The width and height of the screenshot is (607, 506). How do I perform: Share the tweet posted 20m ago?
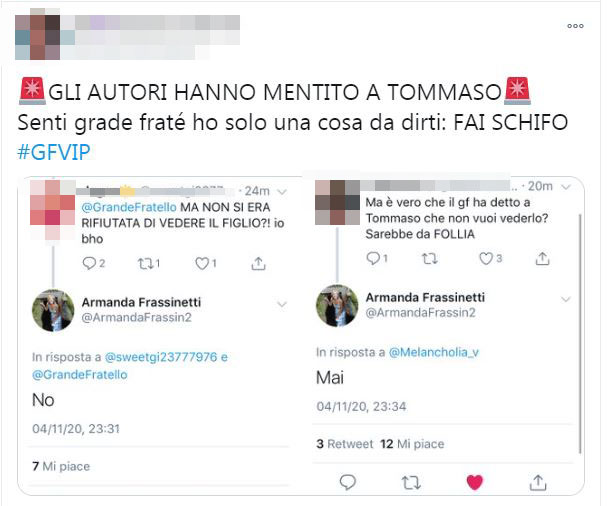point(542,258)
